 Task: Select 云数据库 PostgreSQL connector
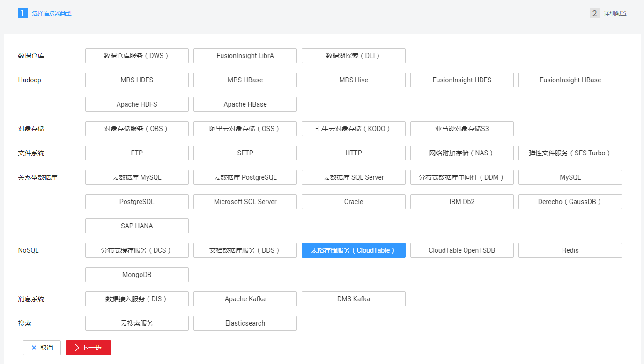245,177
